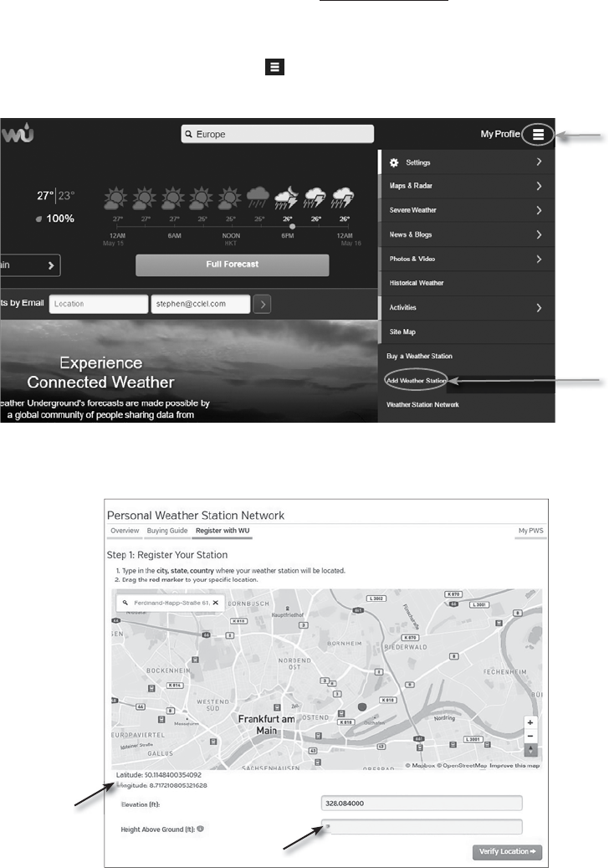Click the Full Forecast button

point(233,265)
